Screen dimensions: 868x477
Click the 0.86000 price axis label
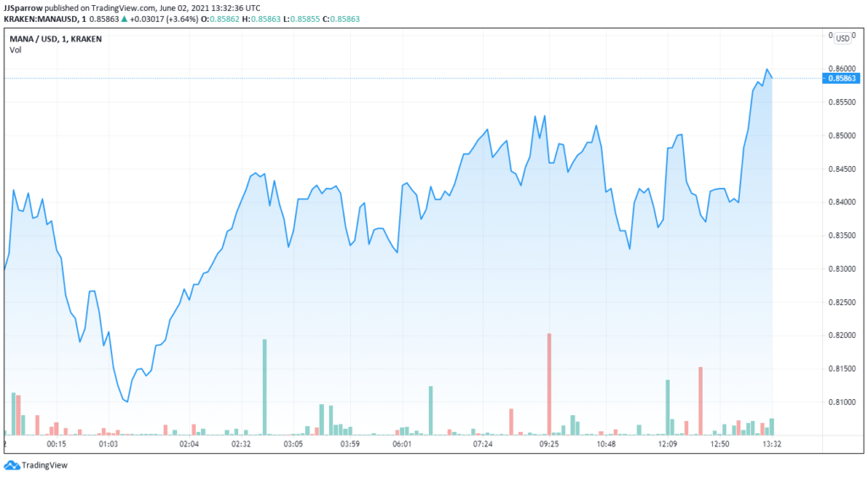pyautogui.click(x=840, y=69)
